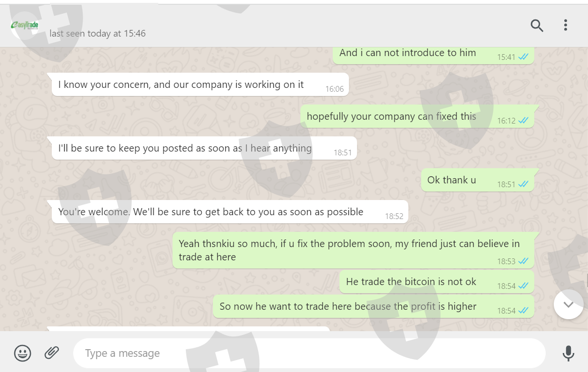Screen dimensions: 588x372
Task: Click the "last seen today at 15:46" status
Action: tap(97, 34)
